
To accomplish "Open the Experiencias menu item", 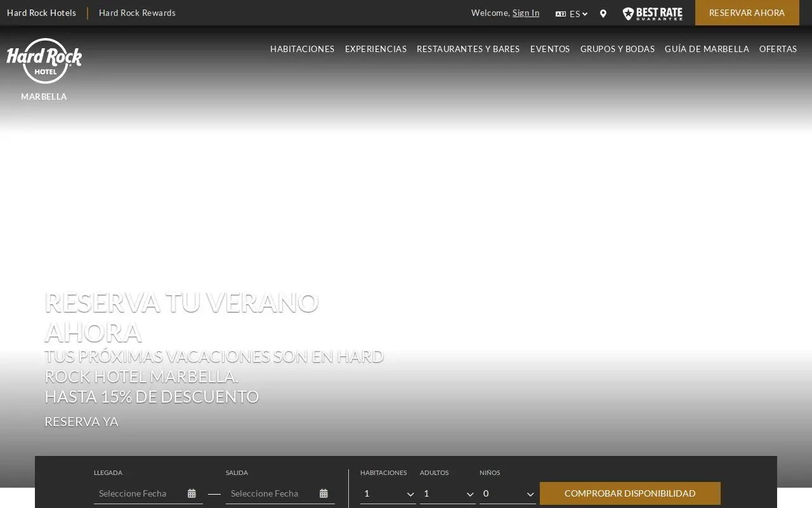I will tap(376, 49).
